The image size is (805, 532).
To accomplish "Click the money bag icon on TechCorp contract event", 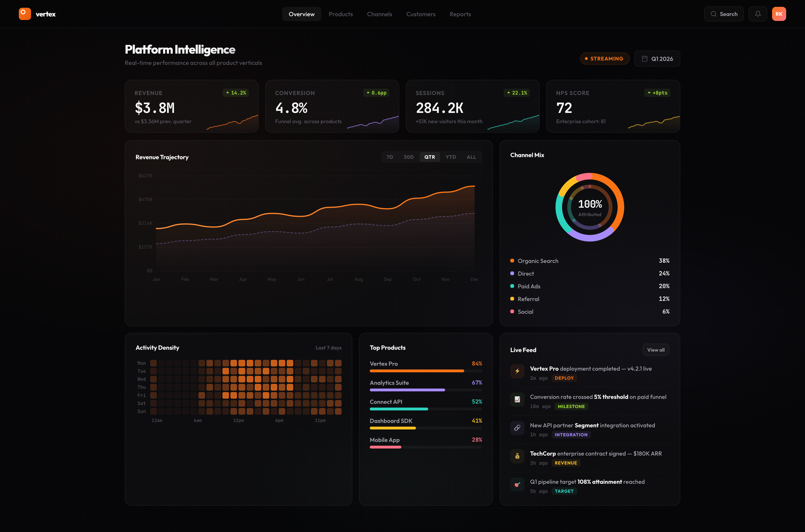I will pos(517,456).
